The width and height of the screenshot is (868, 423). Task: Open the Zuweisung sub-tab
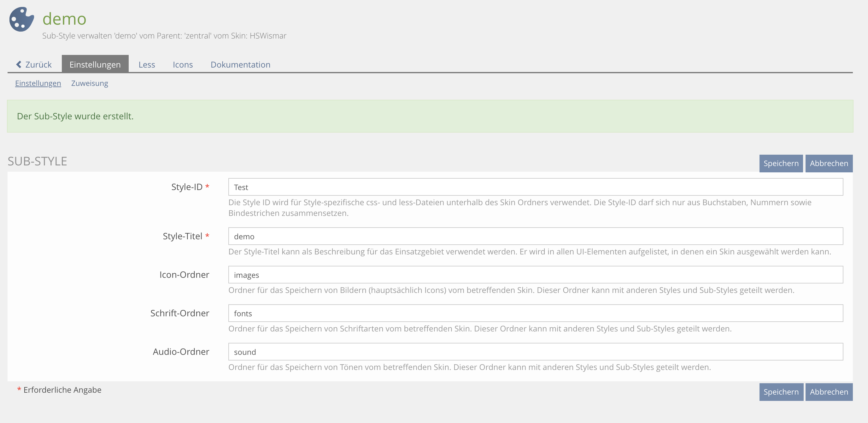click(90, 83)
